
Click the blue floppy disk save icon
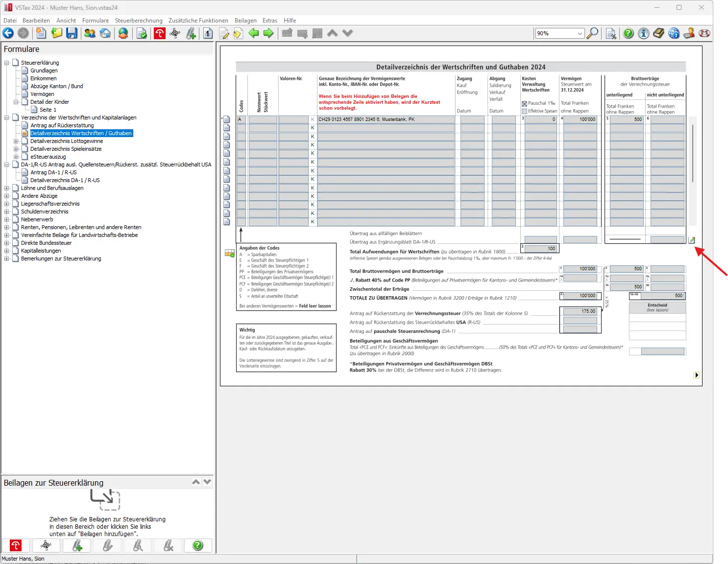click(x=72, y=33)
